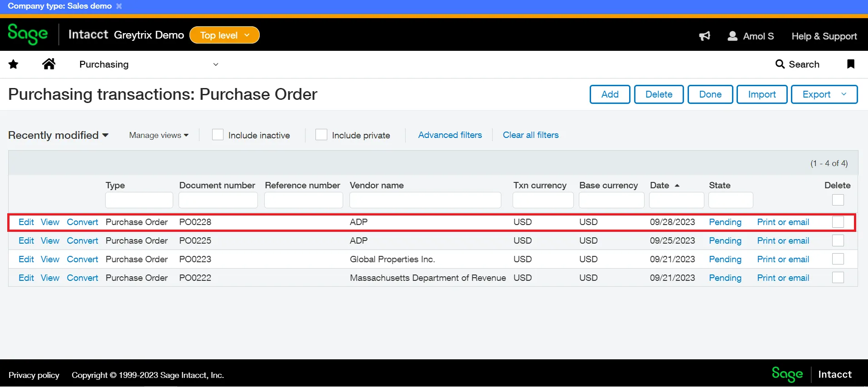868x387 pixels.
Task: Click the State filter field
Action: [731, 200]
